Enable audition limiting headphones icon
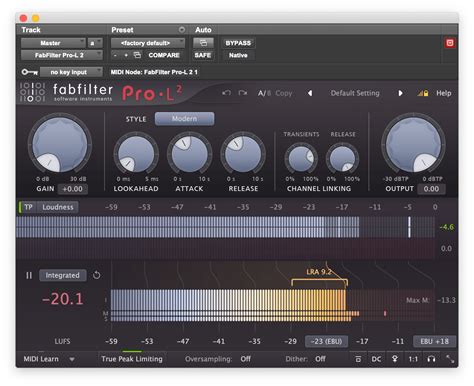This screenshot has width=474, height=386. click(431, 359)
